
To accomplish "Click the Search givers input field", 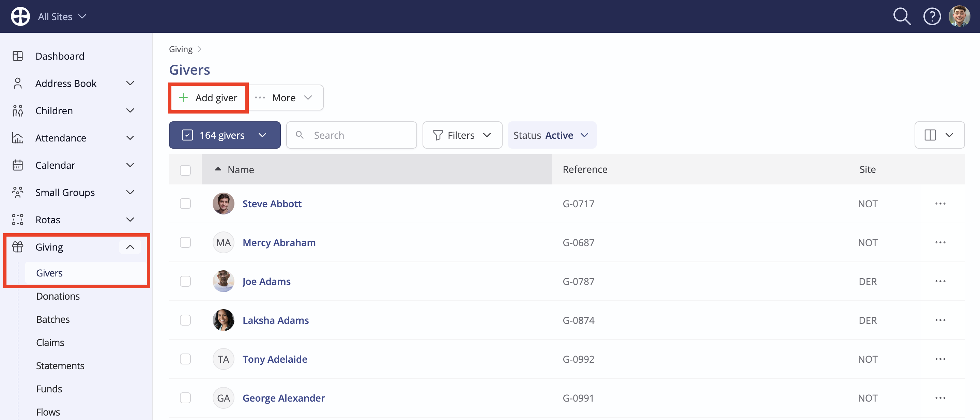I will click(x=352, y=135).
